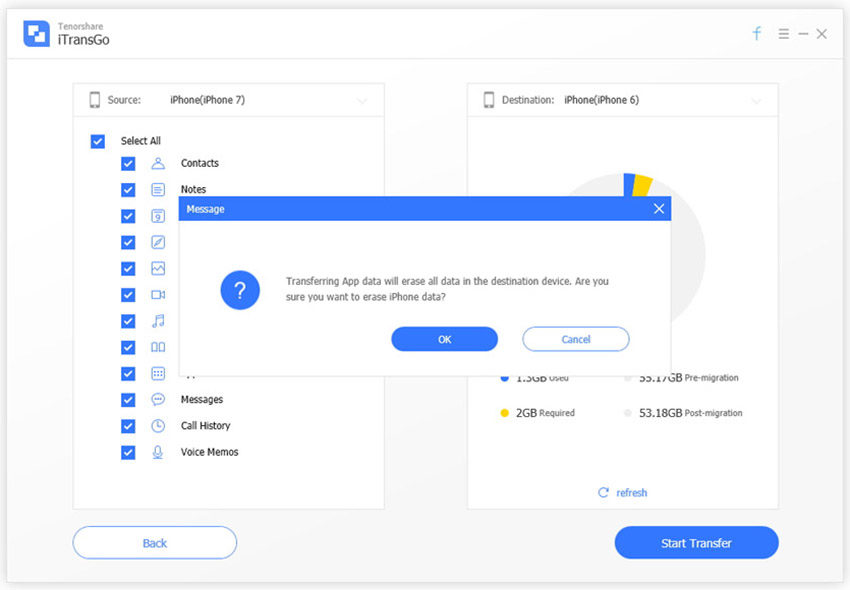
Task: Close the Message dialog
Action: click(659, 209)
